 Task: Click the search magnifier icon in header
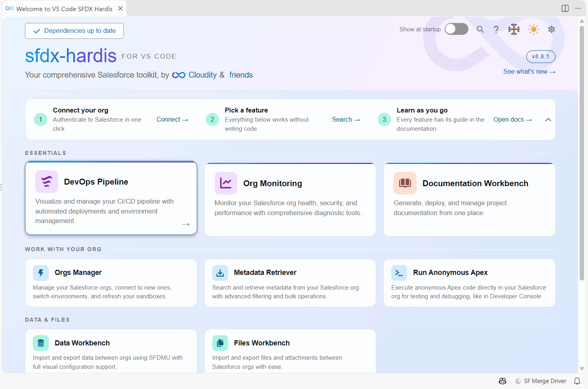coord(480,29)
